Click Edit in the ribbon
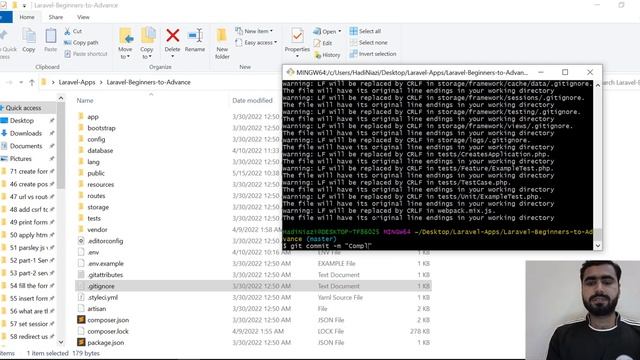Image resolution: width=640 pixels, height=360 pixels. click(x=323, y=43)
